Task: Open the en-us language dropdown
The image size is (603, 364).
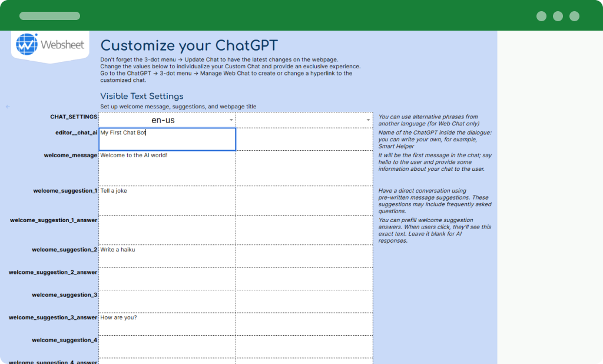Action: 167,120
